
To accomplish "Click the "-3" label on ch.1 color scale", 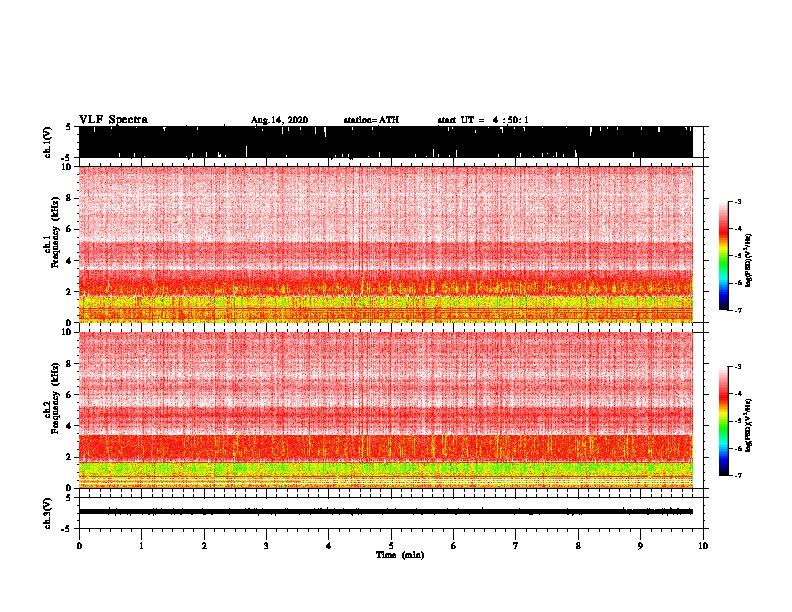I will pyautogui.click(x=737, y=201).
